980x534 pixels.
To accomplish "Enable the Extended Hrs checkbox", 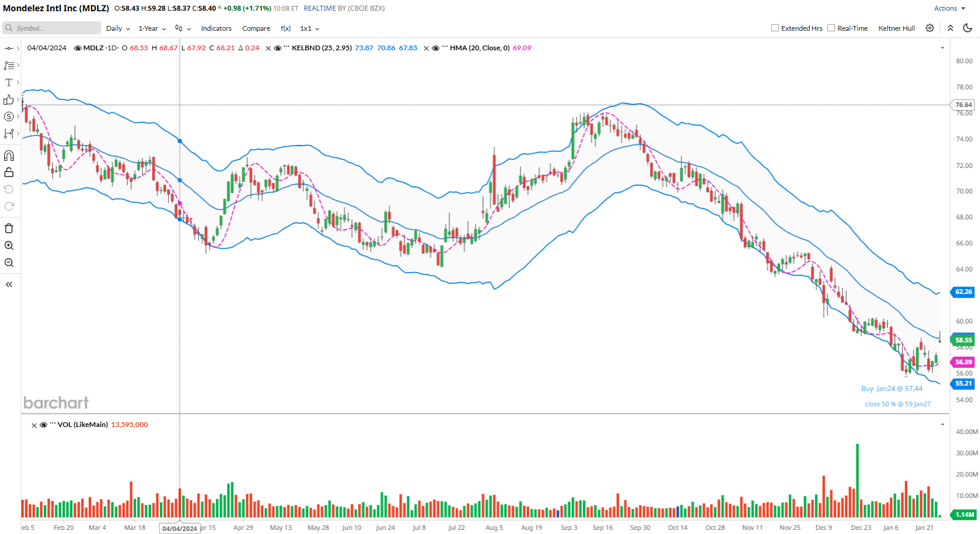I will 775,28.
